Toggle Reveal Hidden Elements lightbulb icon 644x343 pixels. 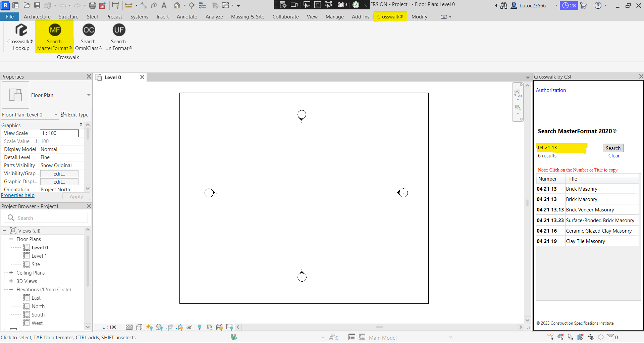pyautogui.click(x=200, y=327)
